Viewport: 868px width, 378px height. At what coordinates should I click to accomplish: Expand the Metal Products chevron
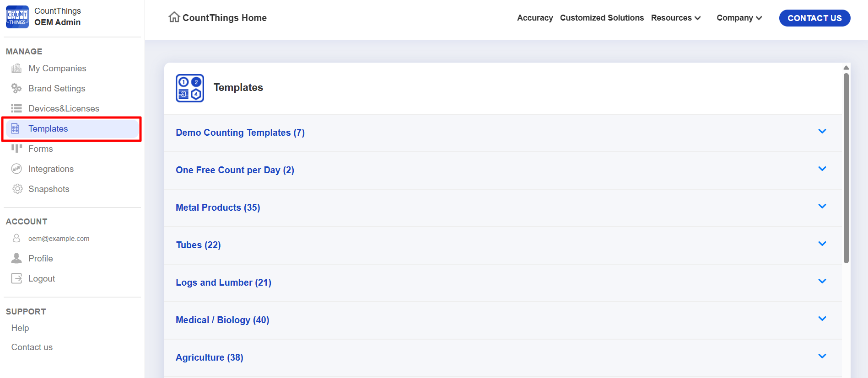point(822,207)
